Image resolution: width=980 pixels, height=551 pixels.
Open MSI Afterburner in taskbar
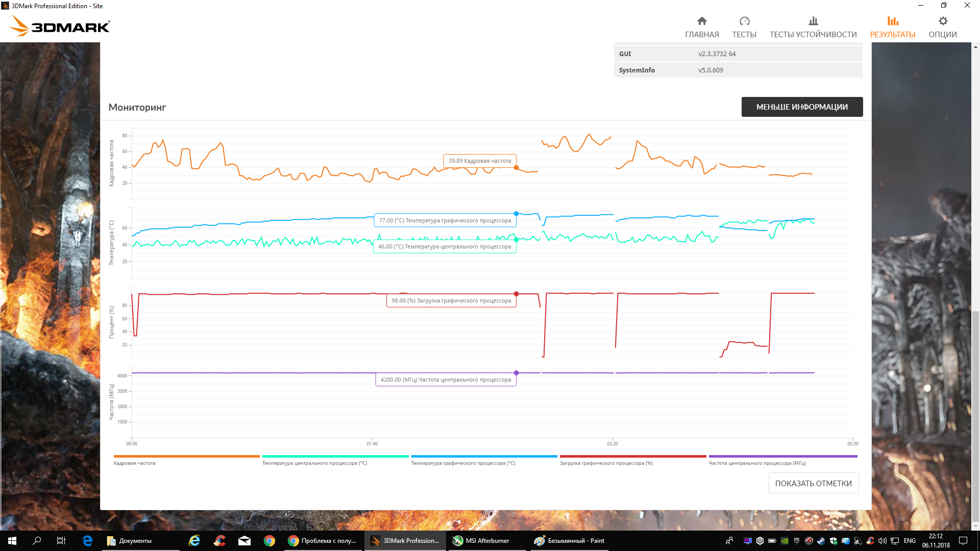[481, 541]
